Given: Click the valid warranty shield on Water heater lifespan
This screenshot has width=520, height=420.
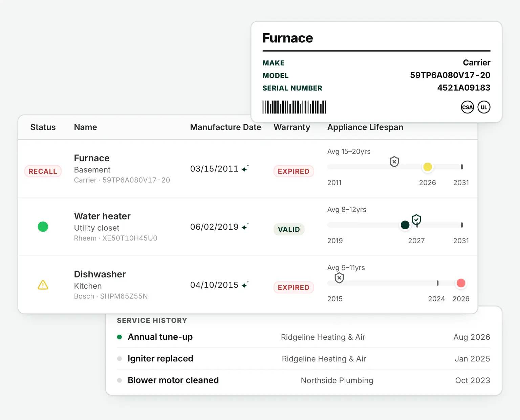Looking at the screenshot, I should pyautogui.click(x=416, y=220).
